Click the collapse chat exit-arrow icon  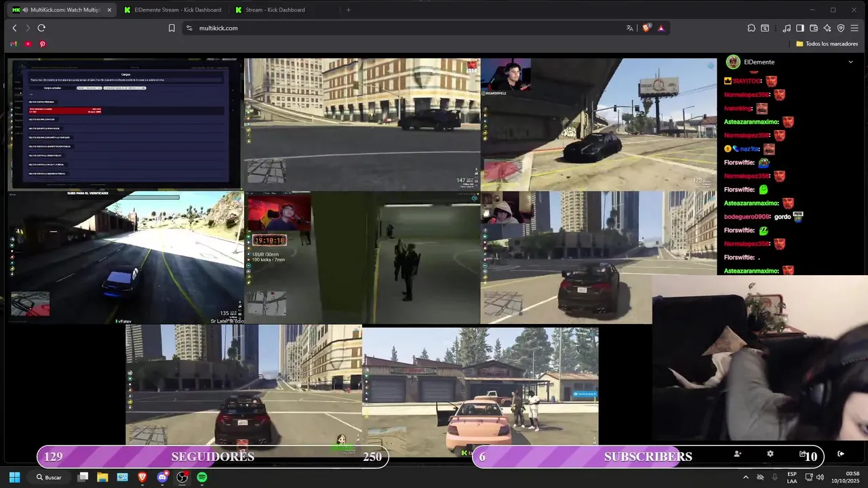(841, 454)
